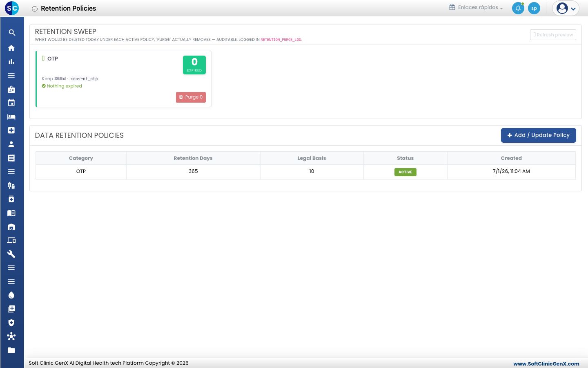This screenshot has height=368, width=588.
Task: Click the Created column header
Action: coord(511,158)
